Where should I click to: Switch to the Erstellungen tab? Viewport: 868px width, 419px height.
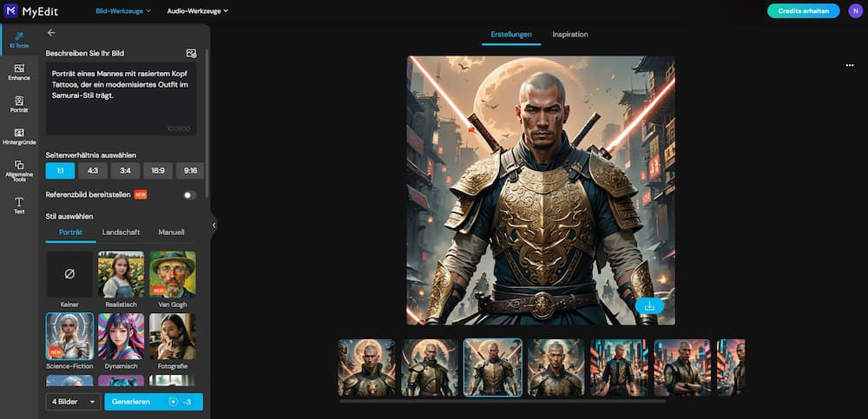click(511, 35)
